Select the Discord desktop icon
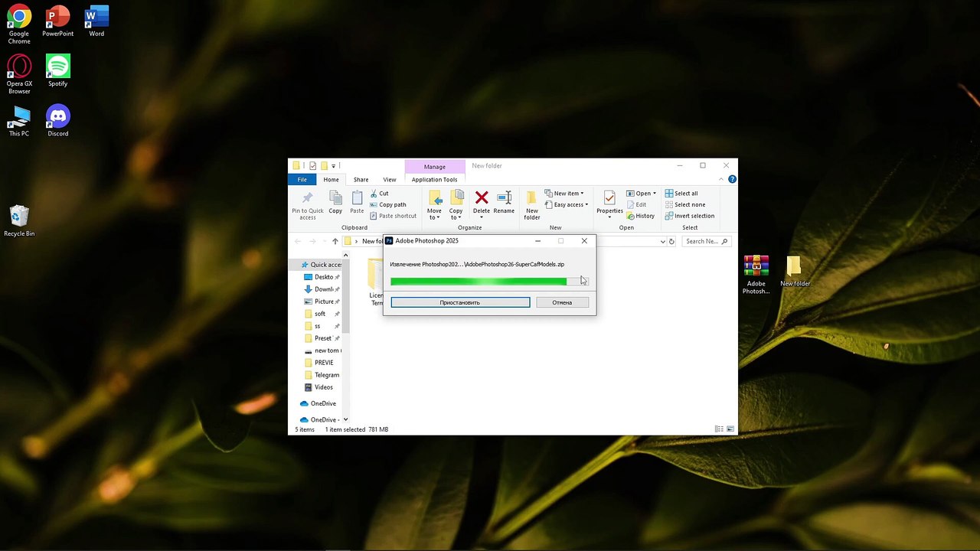 (58, 121)
